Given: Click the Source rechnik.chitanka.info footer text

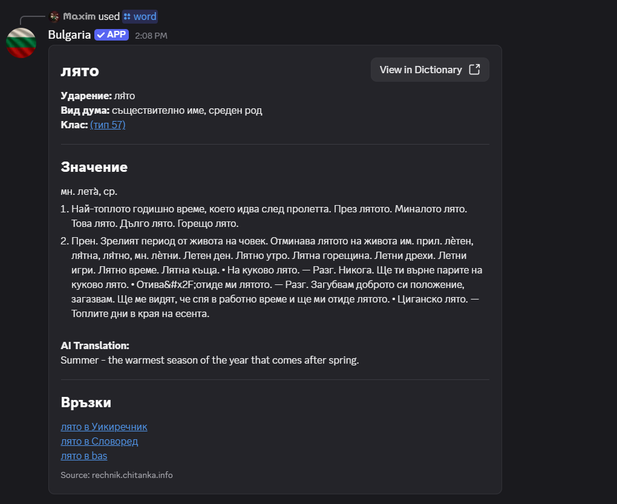Looking at the screenshot, I should [116, 475].
